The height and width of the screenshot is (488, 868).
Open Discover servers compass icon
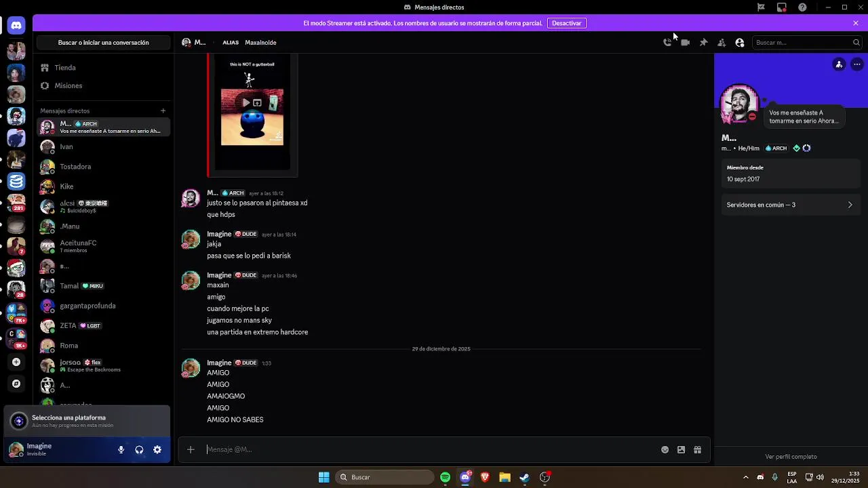(x=16, y=384)
